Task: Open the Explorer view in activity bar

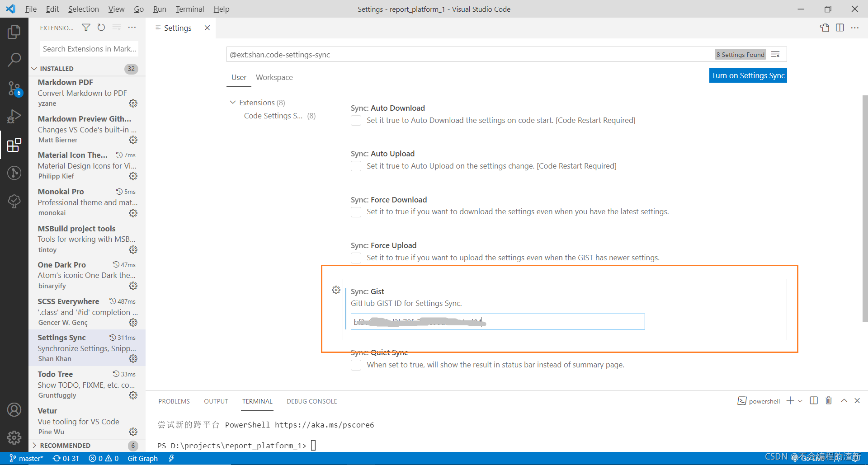Action: pyautogui.click(x=14, y=32)
